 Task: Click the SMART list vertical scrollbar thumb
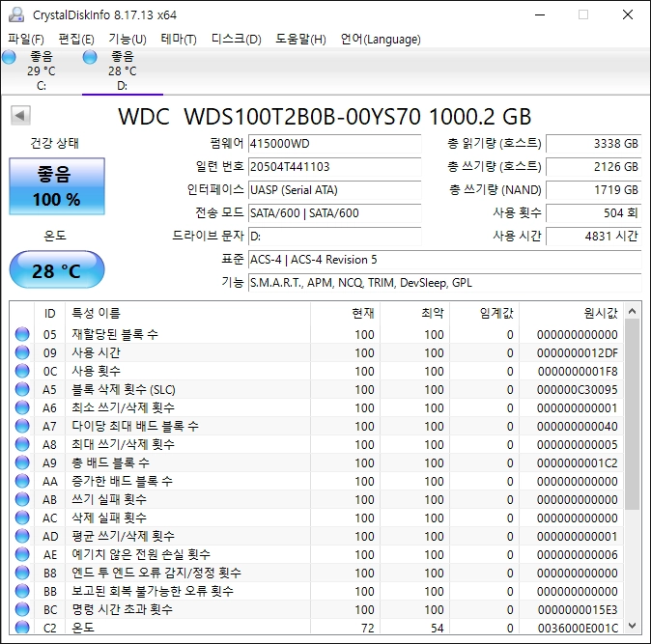633,414
